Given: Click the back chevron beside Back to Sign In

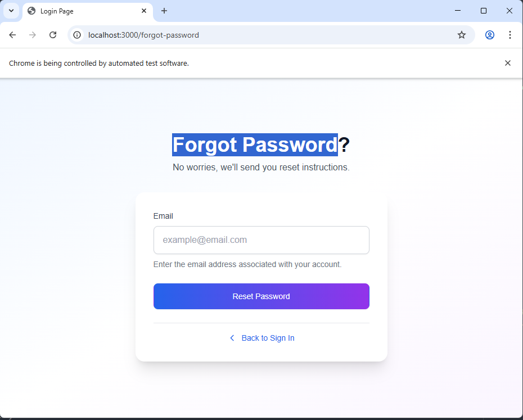Looking at the screenshot, I should point(232,338).
